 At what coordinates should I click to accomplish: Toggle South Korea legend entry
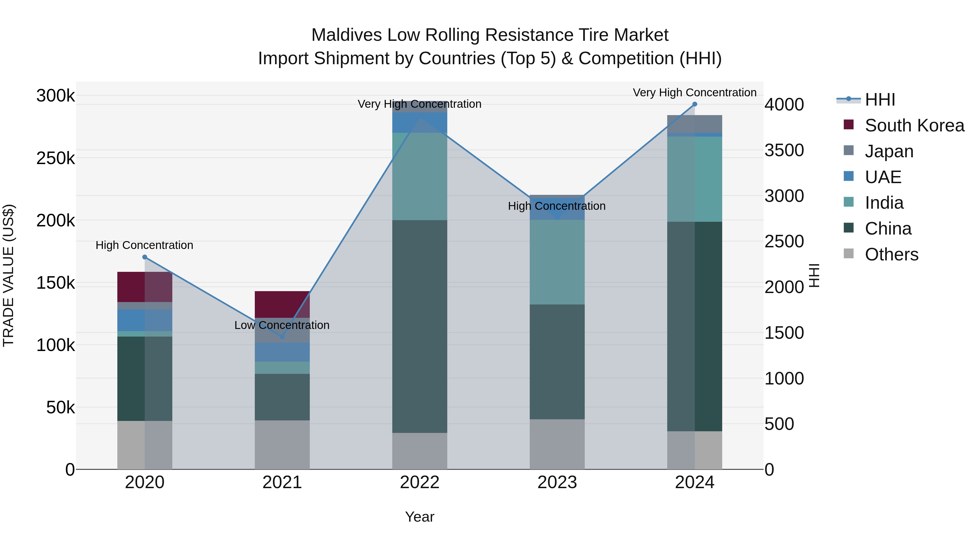pos(904,125)
